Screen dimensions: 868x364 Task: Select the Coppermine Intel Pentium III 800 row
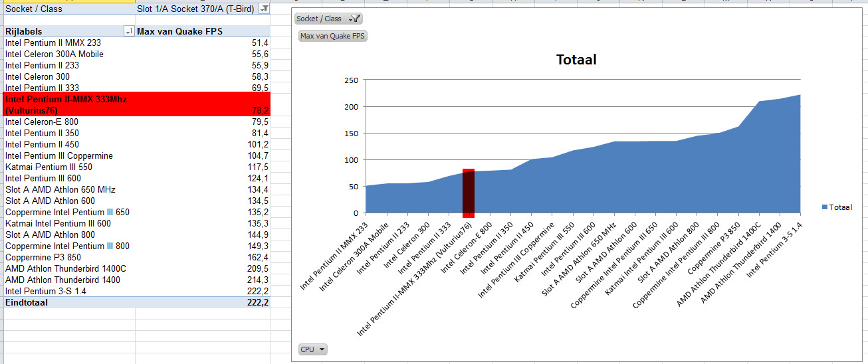136,246
